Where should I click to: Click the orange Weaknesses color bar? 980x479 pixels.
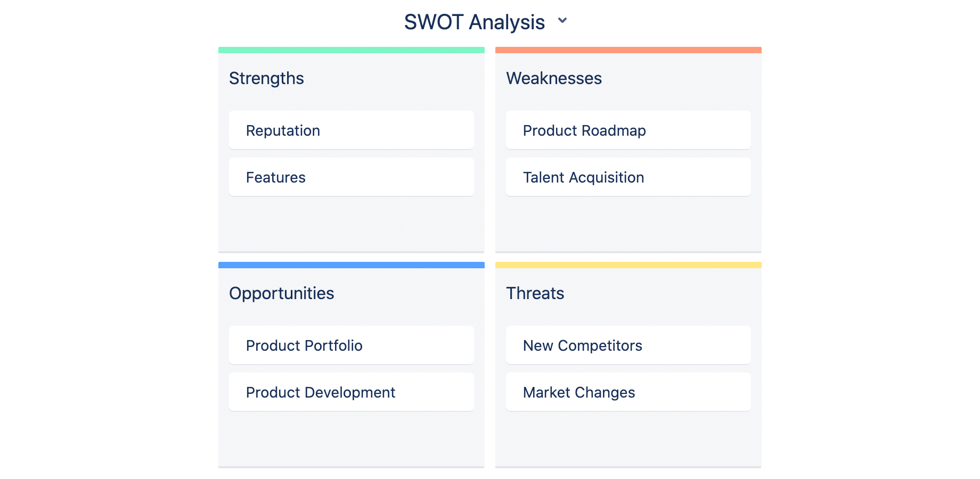click(628, 50)
